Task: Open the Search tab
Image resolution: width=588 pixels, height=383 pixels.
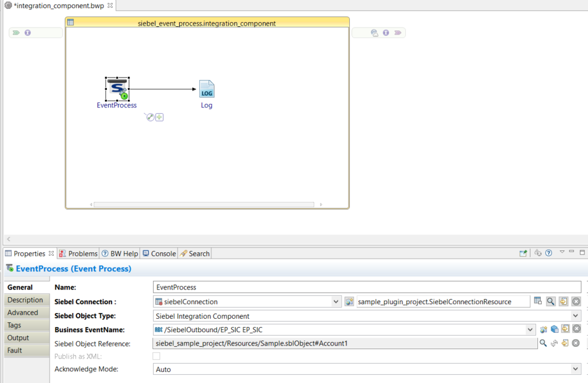Action: pos(194,253)
